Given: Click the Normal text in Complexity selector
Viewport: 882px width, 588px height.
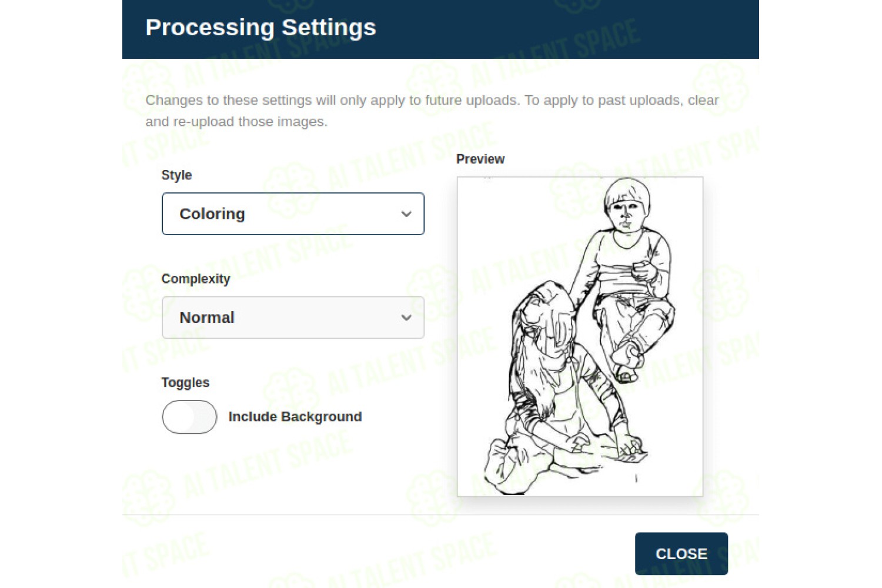Looking at the screenshot, I should pyautogui.click(x=207, y=318).
